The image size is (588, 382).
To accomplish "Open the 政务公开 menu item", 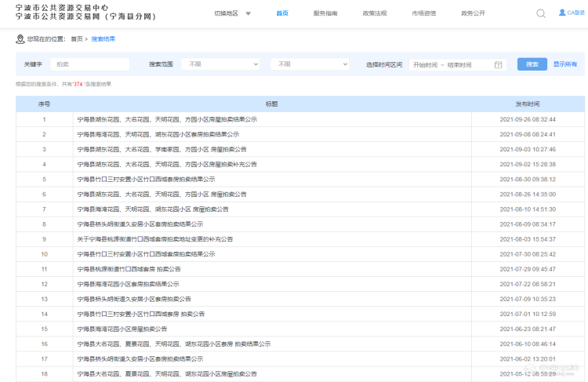I will click(473, 13).
